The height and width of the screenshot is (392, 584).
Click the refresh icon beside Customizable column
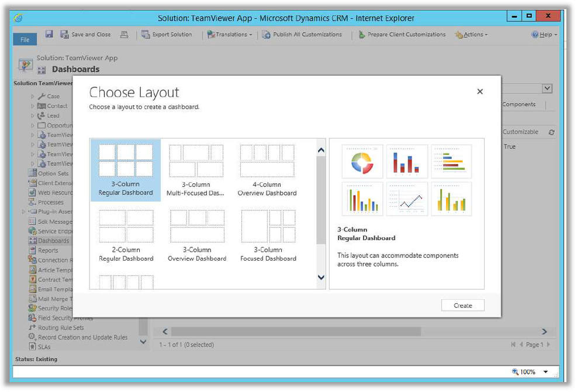point(551,133)
